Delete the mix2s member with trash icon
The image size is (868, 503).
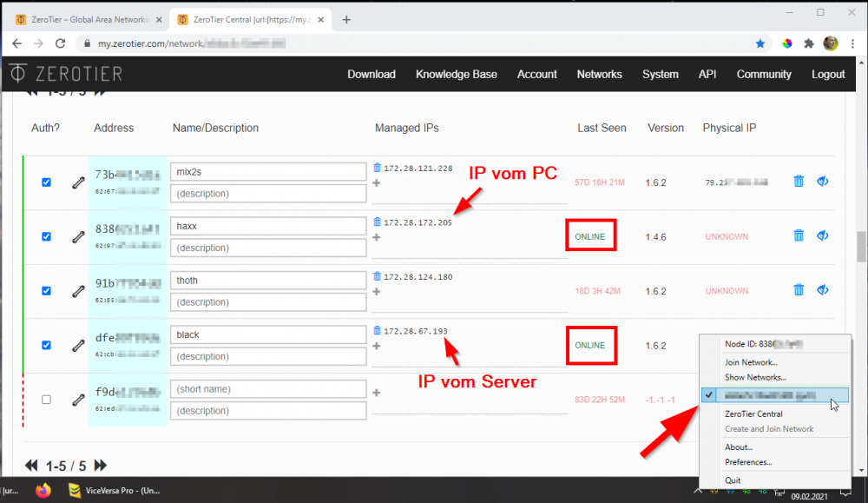[x=799, y=182]
